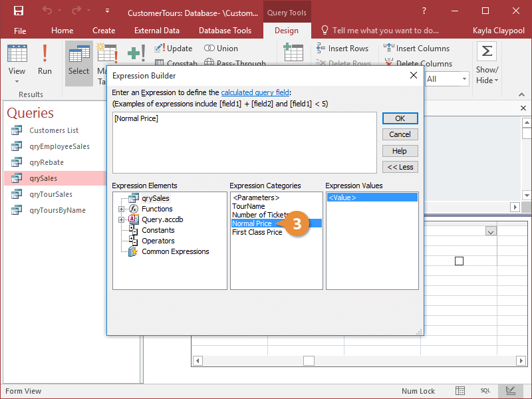Viewport: 532px width, 399px height.
Task: Switch to Datasheet view via status bar icon
Action: click(x=460, y=390)
